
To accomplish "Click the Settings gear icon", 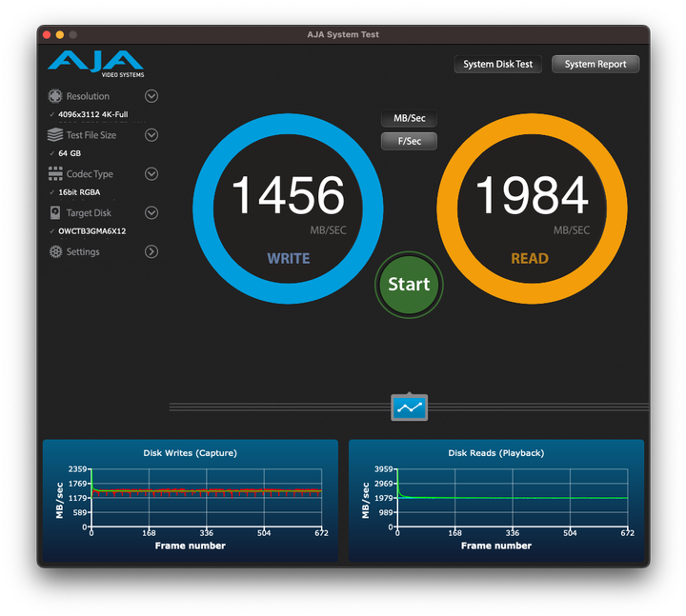I will point(55,252).
